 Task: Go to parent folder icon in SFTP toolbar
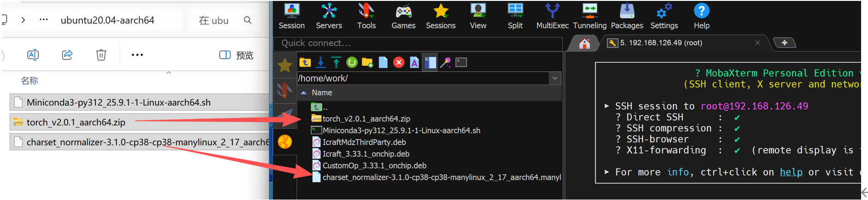tap(305, 62)
